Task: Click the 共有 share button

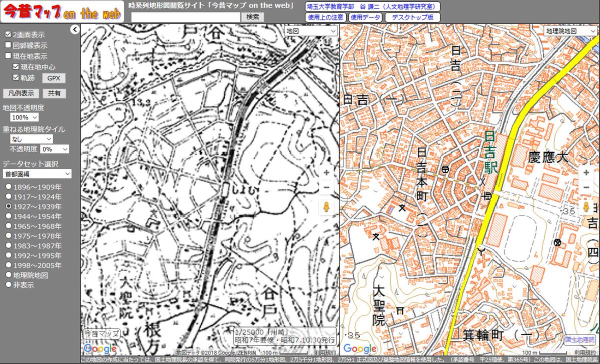Action: pos(53,93)
